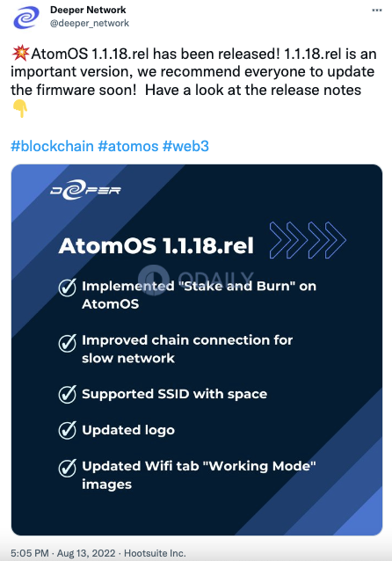Click the Deeper logo in the image
The height and width of the screenshot is (561, 392).
[x=85, y=190]
